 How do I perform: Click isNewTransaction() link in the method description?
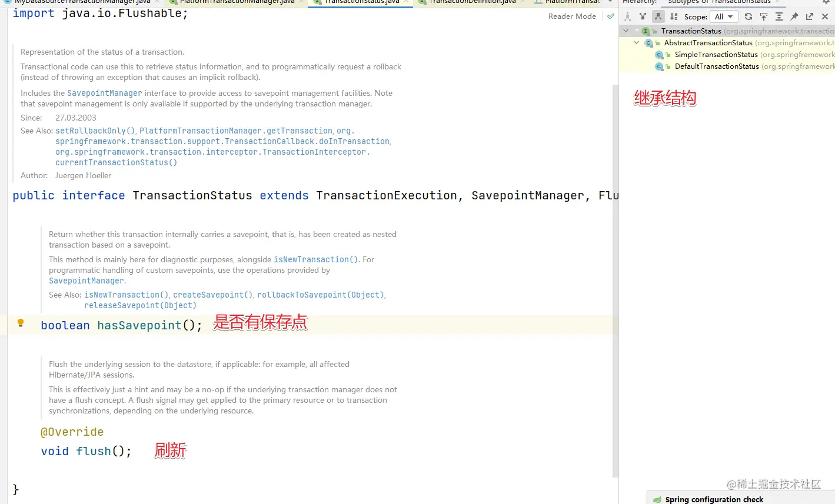point(316,259)
